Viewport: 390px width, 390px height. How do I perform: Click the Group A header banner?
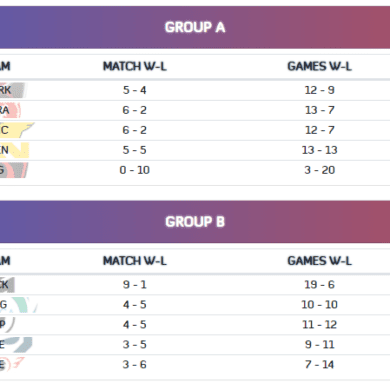point(195,27)
